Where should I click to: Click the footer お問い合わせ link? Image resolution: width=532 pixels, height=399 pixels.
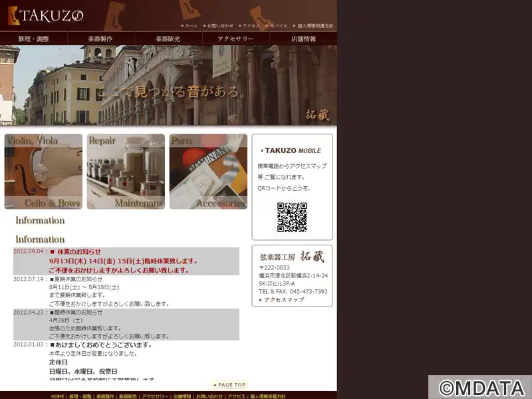coord(209,396)
